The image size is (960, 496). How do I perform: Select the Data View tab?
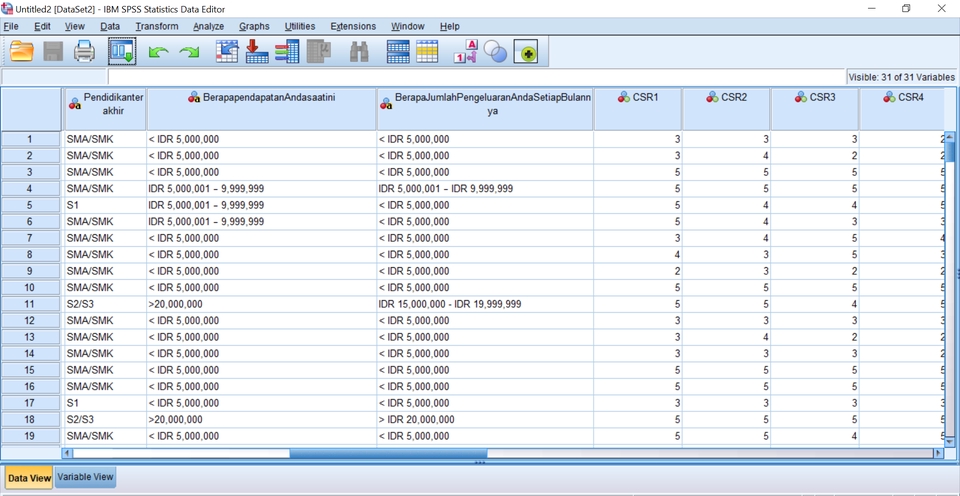[29, 478]
